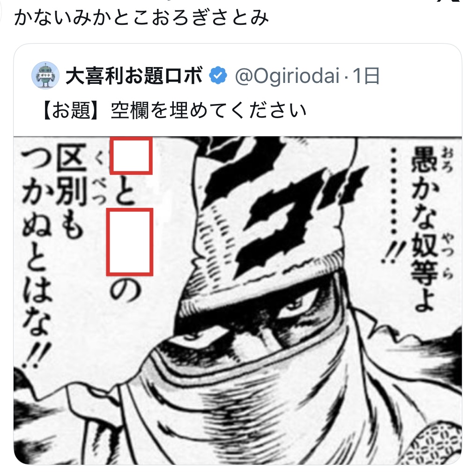Select the tweet text かないみかとこおろぎさとみ
The width and height of the screenshot is (475, 476).
[141, 18]
